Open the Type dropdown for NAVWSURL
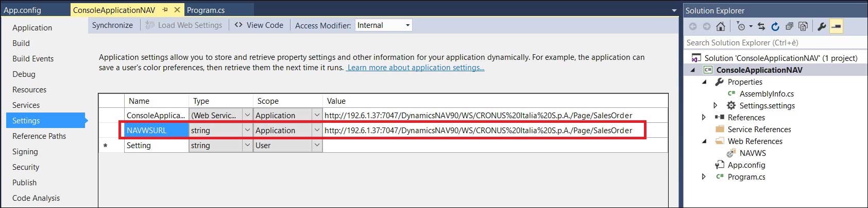This screenshot has width=868, height=208. coord(247,131)
